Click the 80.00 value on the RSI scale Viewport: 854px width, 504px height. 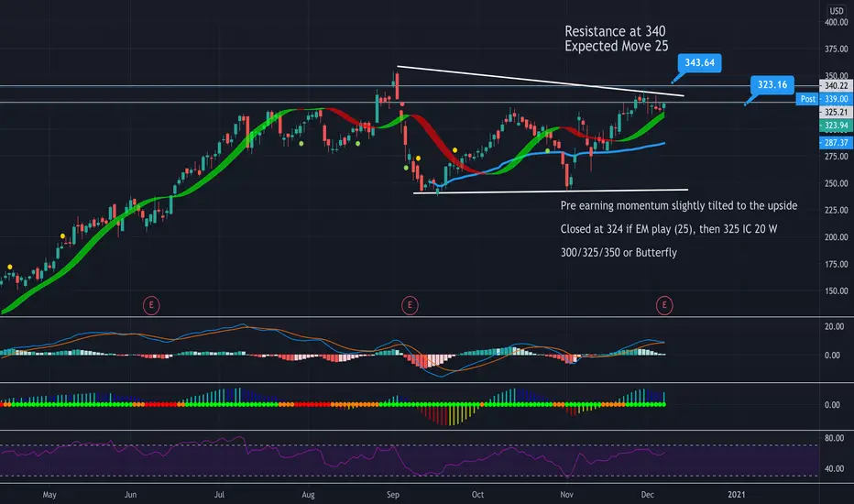click(835, 438)
